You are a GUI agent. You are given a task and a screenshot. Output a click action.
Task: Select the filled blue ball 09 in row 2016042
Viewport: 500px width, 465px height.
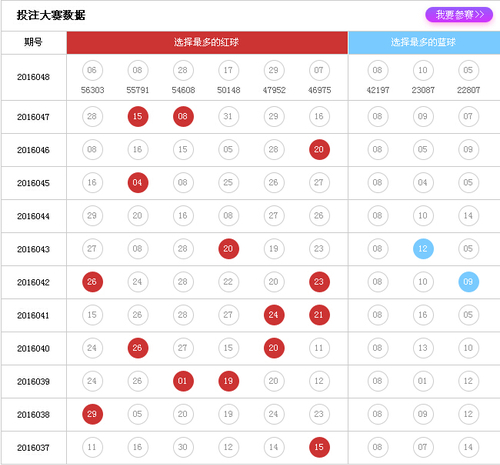tap(468, 282)
